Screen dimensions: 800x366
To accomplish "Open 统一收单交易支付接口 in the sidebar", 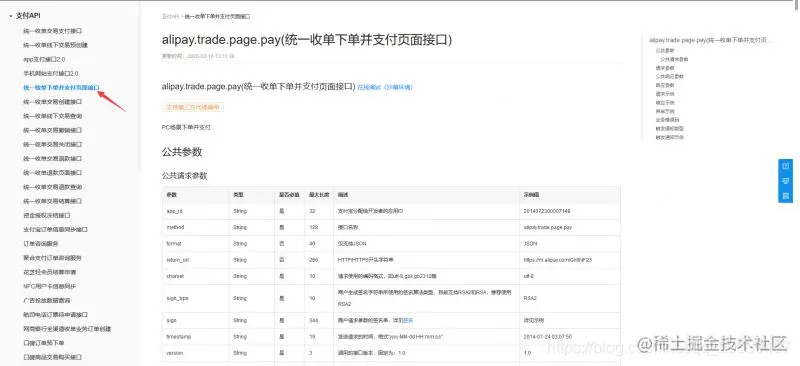I will coord(53,31).
